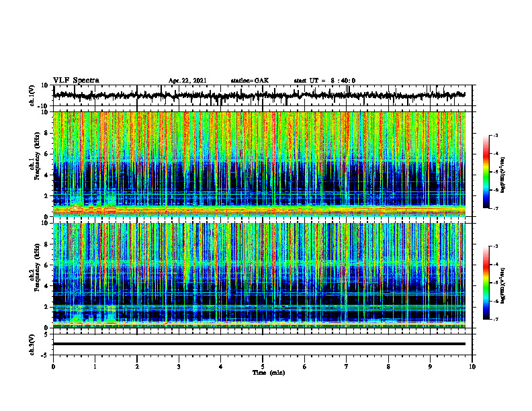The image size is (532, 411).
Task: Click the "ch.1(V)" waveform axis label
Action: (32, 95)
